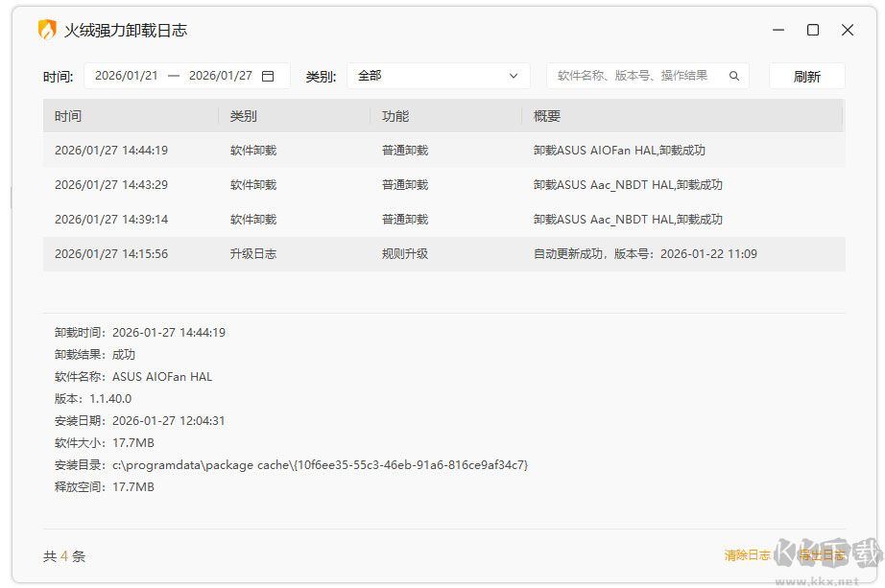Click summary 卸载ASUS AIOFan HAL,卸载成功
This screenshot has width=885, height=588.
point(619,150)
